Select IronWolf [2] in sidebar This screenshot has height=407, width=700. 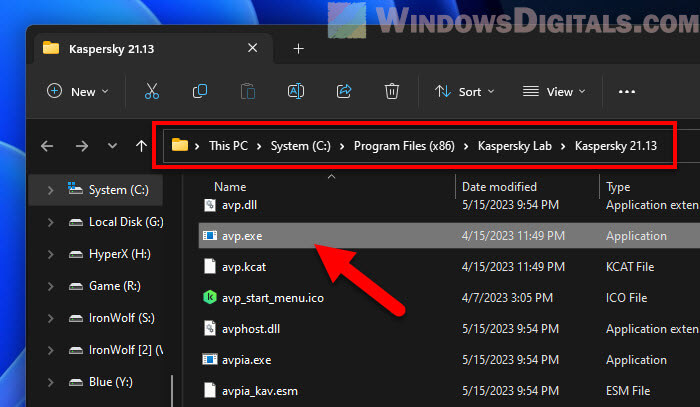tap(126, 350)
